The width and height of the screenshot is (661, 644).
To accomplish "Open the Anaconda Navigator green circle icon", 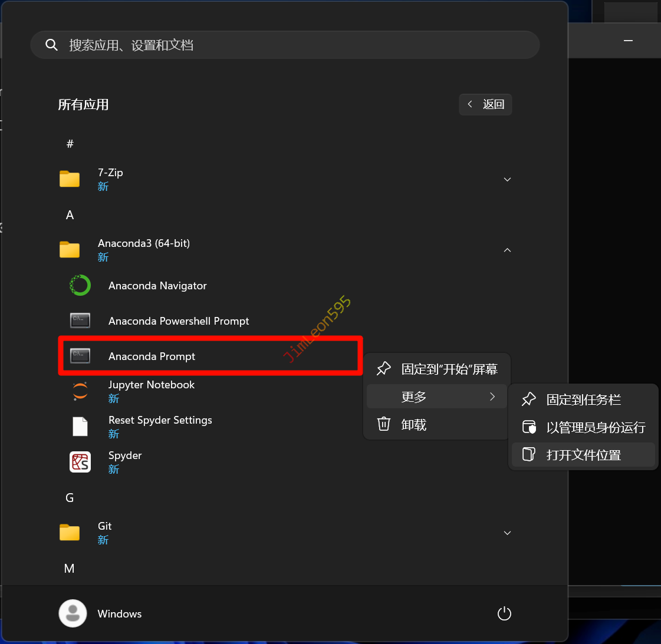I will click(x=80, y=286).
